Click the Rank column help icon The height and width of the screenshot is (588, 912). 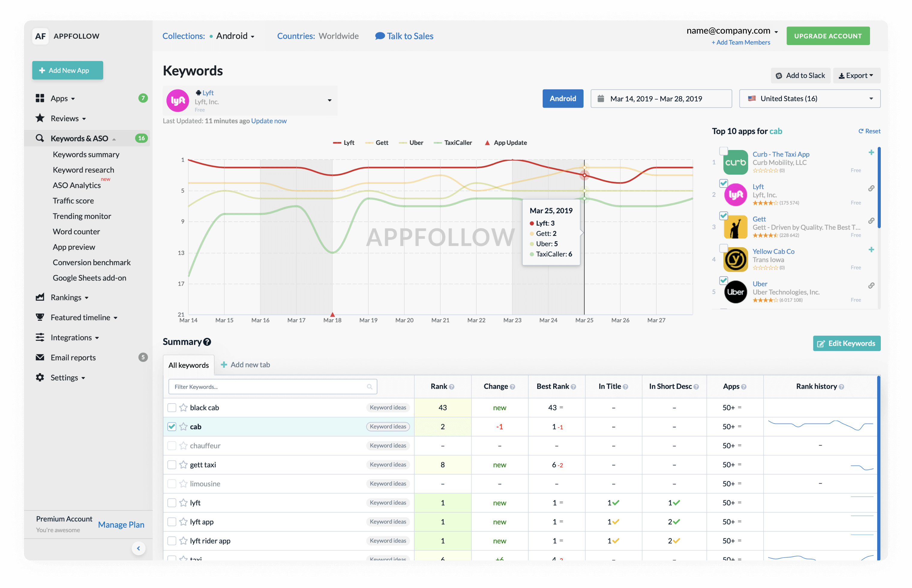tap(451, 387)
